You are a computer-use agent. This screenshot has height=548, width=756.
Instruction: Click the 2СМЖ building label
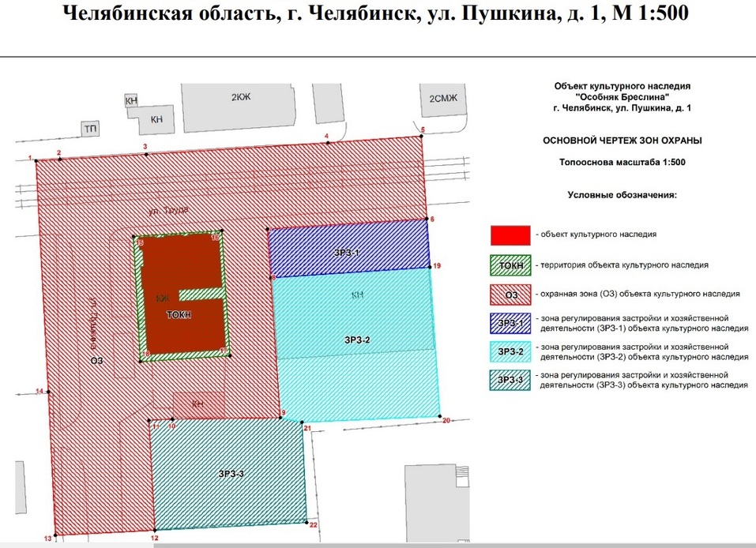(442, 99)
